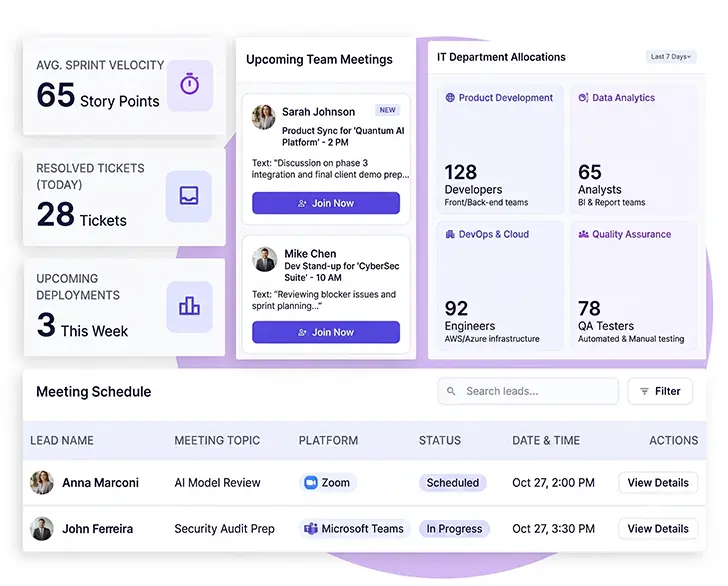Click the bar chart icon on deployments card

[189, 306]
